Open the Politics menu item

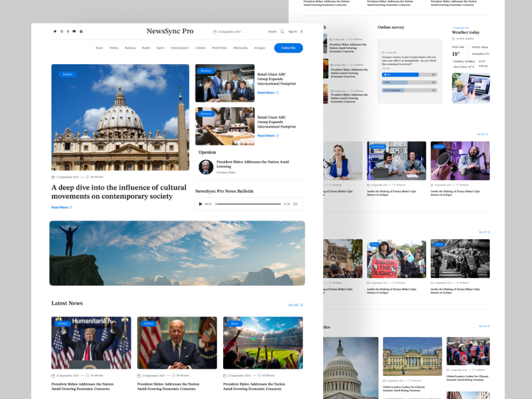(x=114, y=48)
